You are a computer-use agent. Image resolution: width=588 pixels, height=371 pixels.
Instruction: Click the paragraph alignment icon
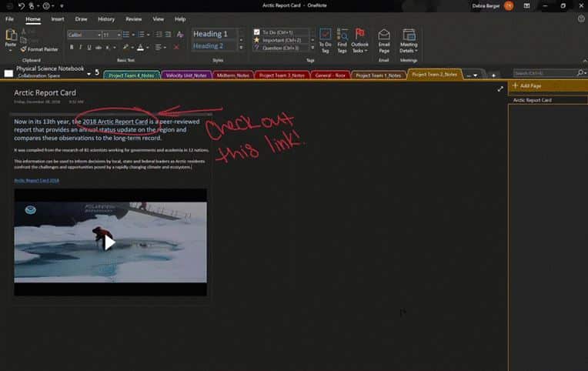(x=159, y=47)
